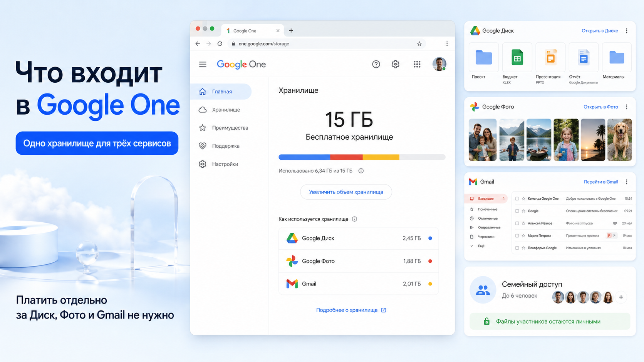Open the family portrait photo thumbnail
Image resolution: width=644 pixels, height=362 pixels.
click(483, 140)
